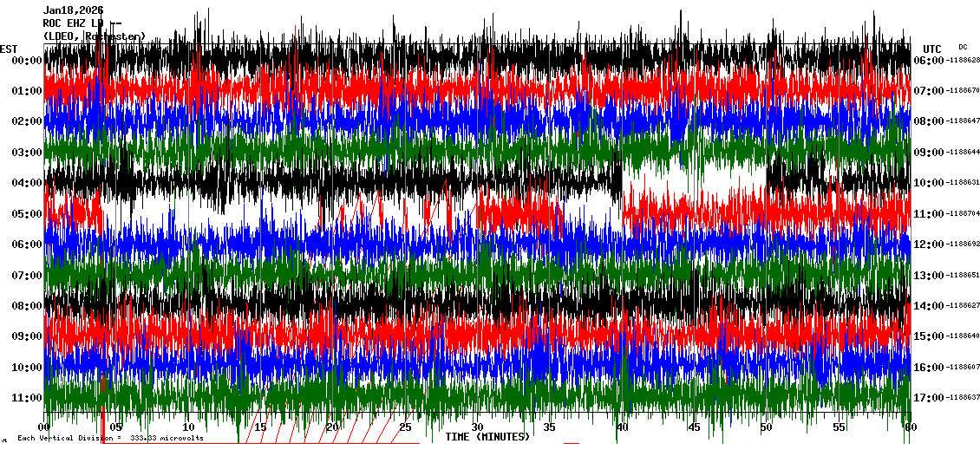This screenshot has height=450, width=980.
Task: Select DC value -1188692
Action: point(963,244)
